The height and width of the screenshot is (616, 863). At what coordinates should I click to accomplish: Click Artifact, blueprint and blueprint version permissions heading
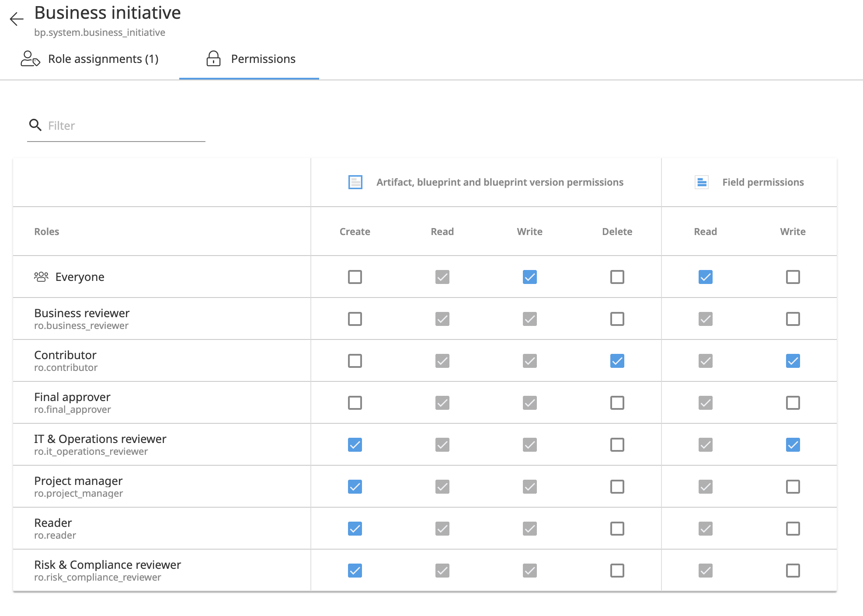(x=500, y=182)
